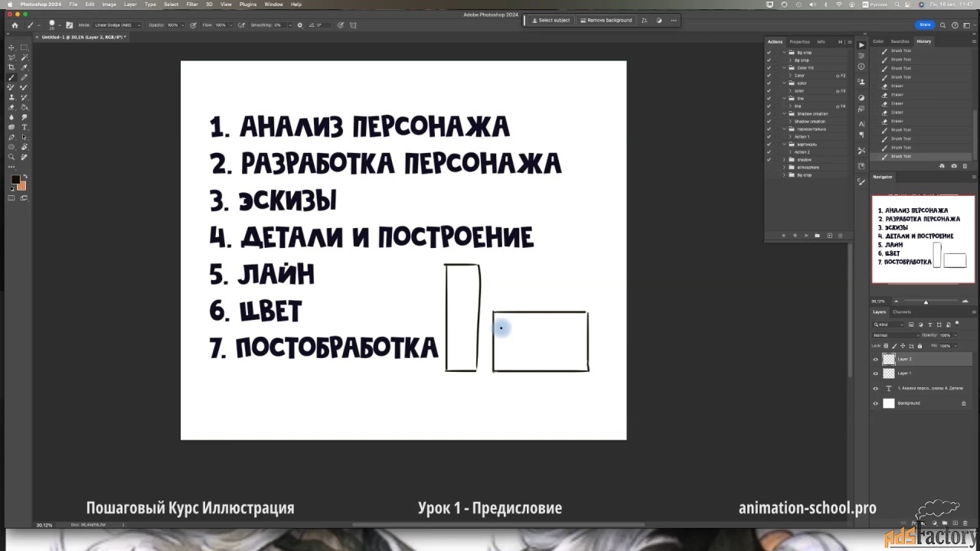The image size is (980, 551).
Task: Open the Layer menu
Action: 130,4
